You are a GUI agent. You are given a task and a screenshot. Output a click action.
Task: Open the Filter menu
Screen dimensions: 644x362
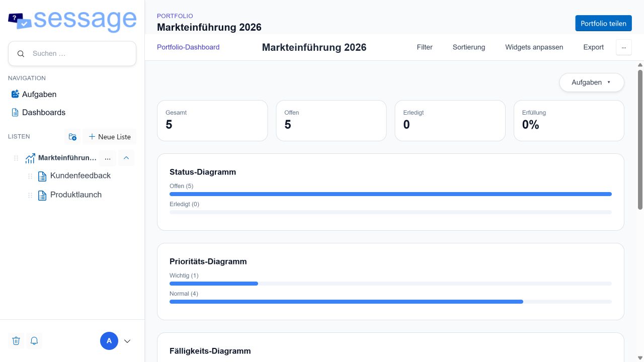click(x=425, y=47)
